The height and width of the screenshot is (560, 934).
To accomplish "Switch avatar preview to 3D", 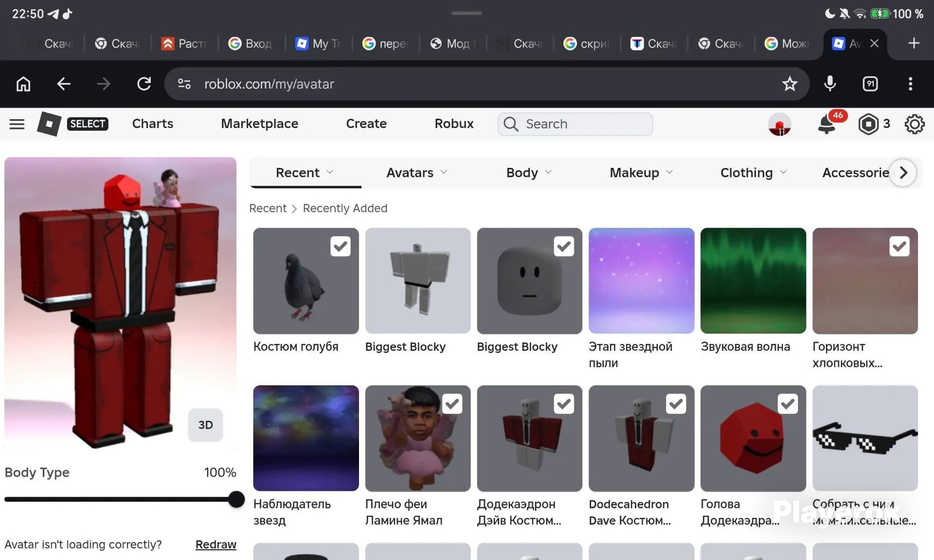I will click(x=206, y=424).
